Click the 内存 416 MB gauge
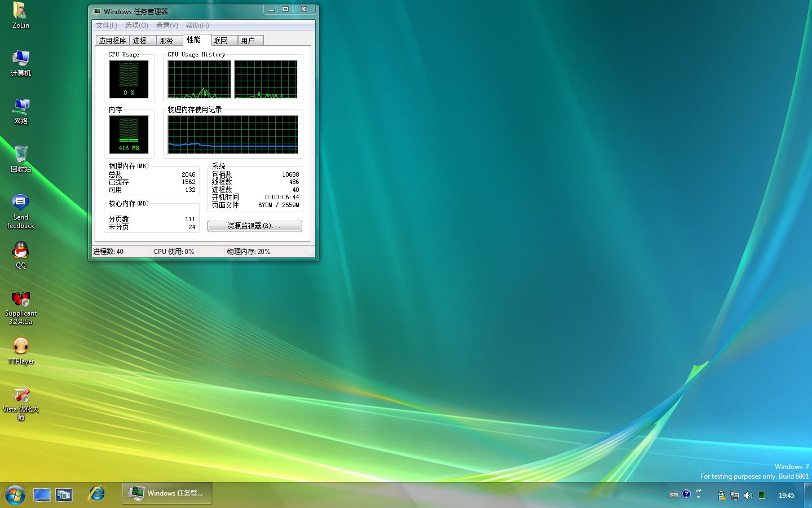This screenshot has width=812, height=508. (129, 134)
